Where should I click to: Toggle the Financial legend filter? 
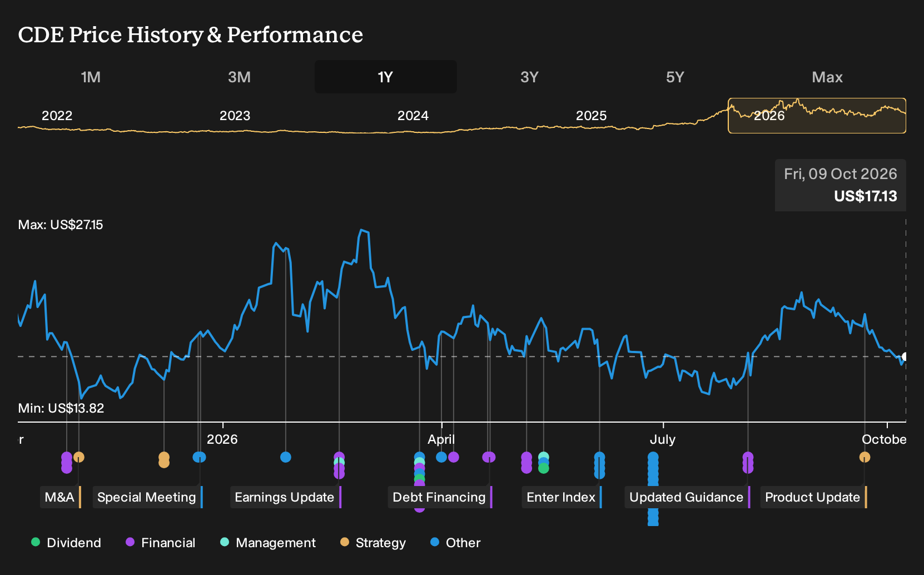pos(160,543)
